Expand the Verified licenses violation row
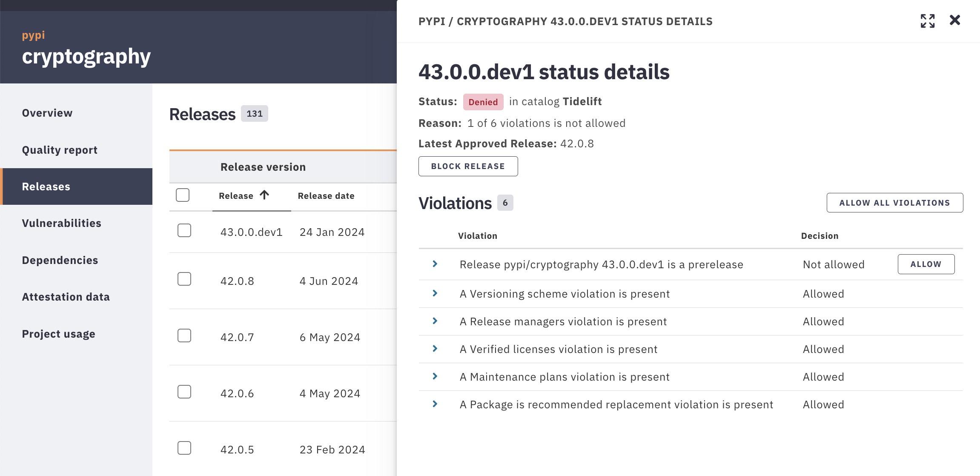Screen dimensions: 980x476 pos(435,349)
